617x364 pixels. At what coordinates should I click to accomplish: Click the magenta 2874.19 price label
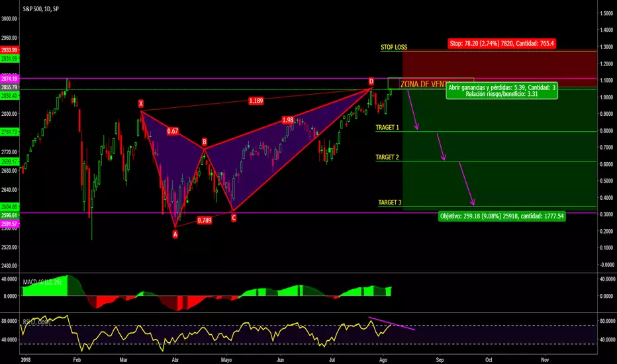[9, 79]
